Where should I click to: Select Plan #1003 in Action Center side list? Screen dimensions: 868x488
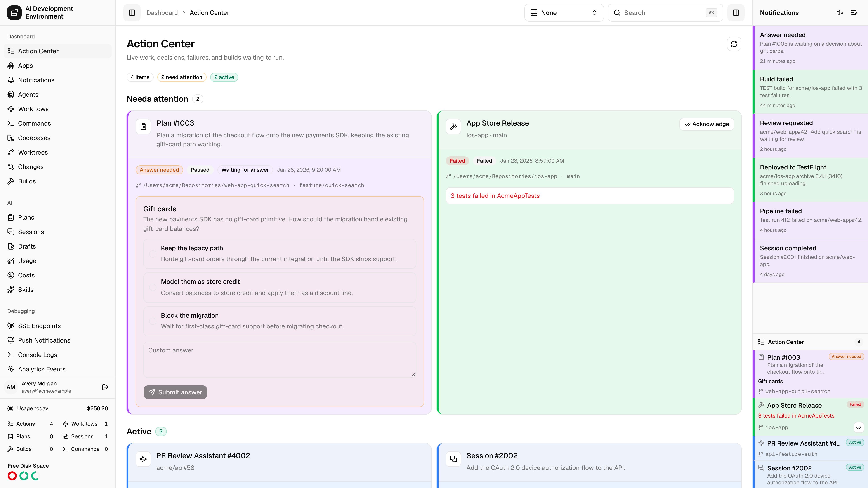click(810, 374)
